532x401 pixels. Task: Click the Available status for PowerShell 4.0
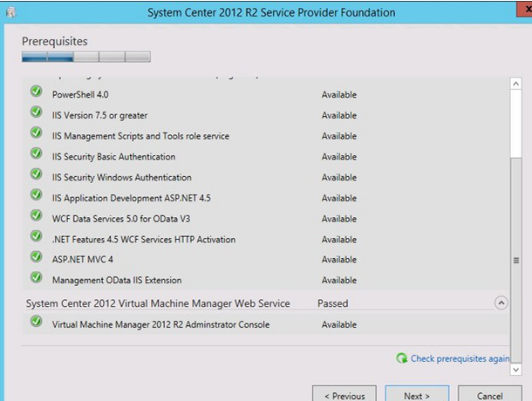pyautogui.click(x=339, y=95)
